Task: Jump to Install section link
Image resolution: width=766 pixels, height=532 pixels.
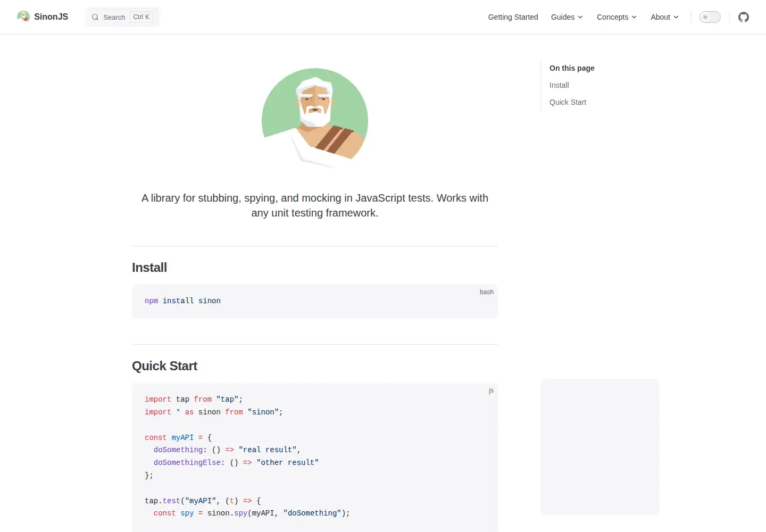Action: pyautogui.click(x=559, y=85)
